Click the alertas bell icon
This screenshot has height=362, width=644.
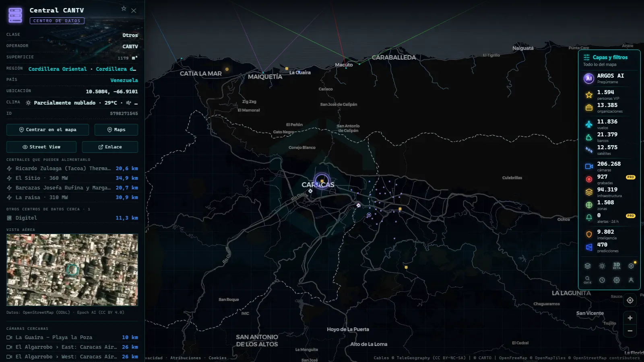click(x=589, y=218)
